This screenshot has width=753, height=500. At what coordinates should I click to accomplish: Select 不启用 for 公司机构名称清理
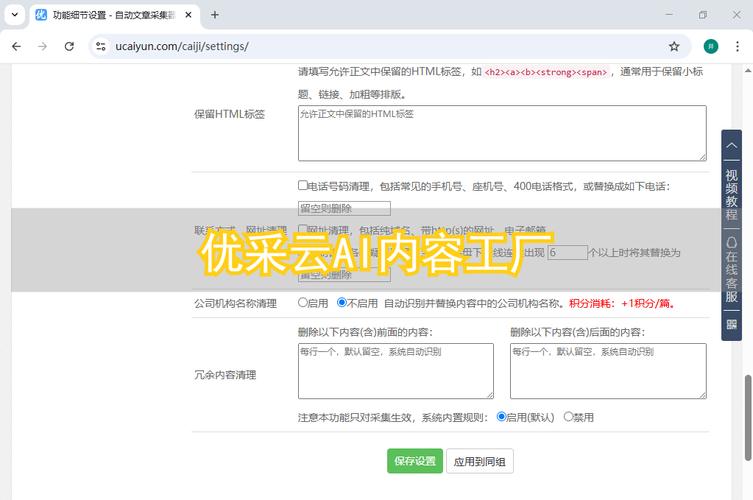pyautogui.click(x=341, y=303)
